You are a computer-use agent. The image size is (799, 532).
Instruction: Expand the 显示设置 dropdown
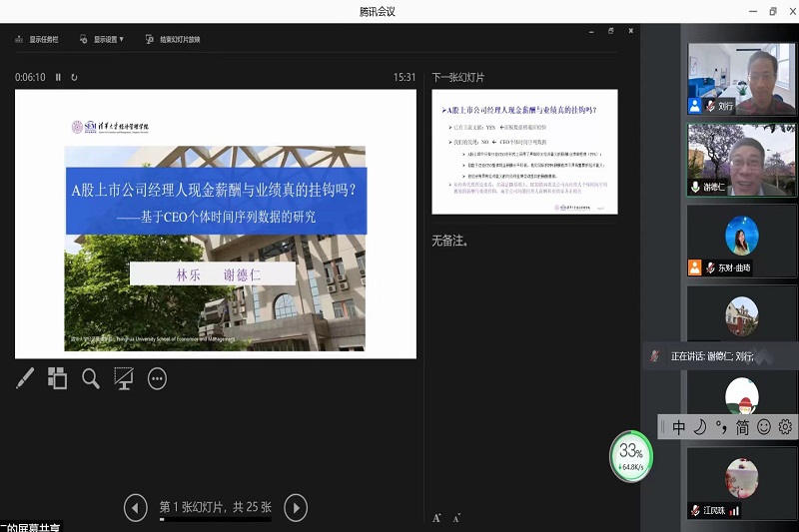pyautogui.click(x=108, y=40)
